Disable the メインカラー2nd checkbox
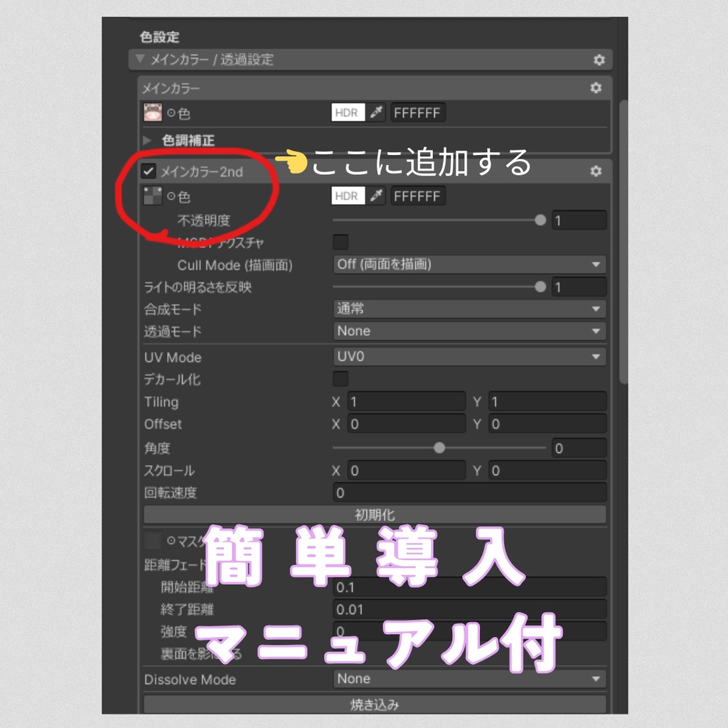 click(150, 171)
